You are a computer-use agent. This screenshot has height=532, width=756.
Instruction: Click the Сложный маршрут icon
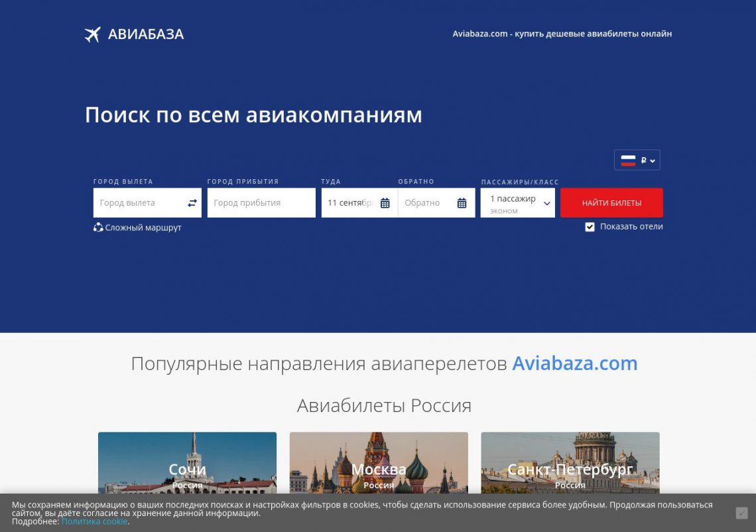98,228
